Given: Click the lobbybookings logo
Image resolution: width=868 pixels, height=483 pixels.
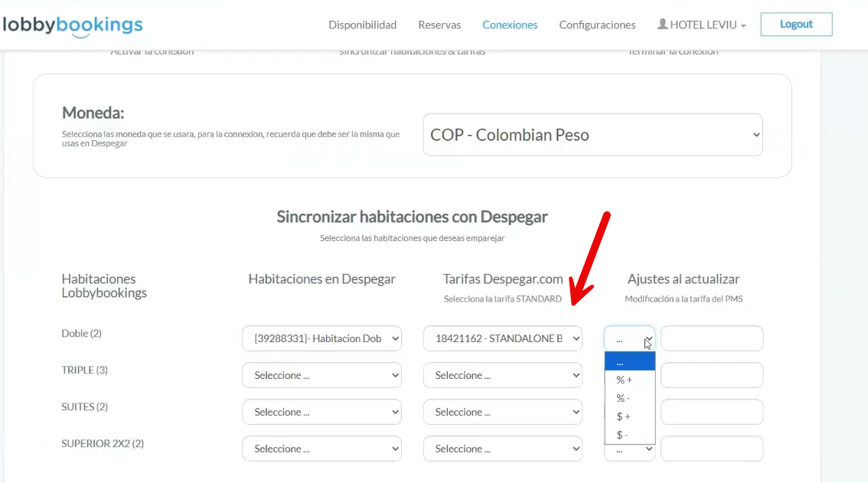Looking at the screenshot, I should tap(73, 26).
